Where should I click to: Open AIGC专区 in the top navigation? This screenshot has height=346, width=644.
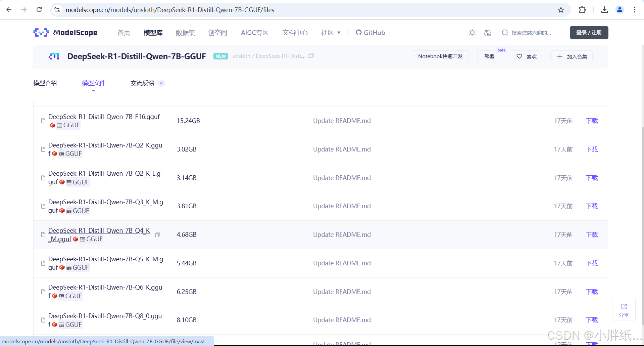pos(255,33)
